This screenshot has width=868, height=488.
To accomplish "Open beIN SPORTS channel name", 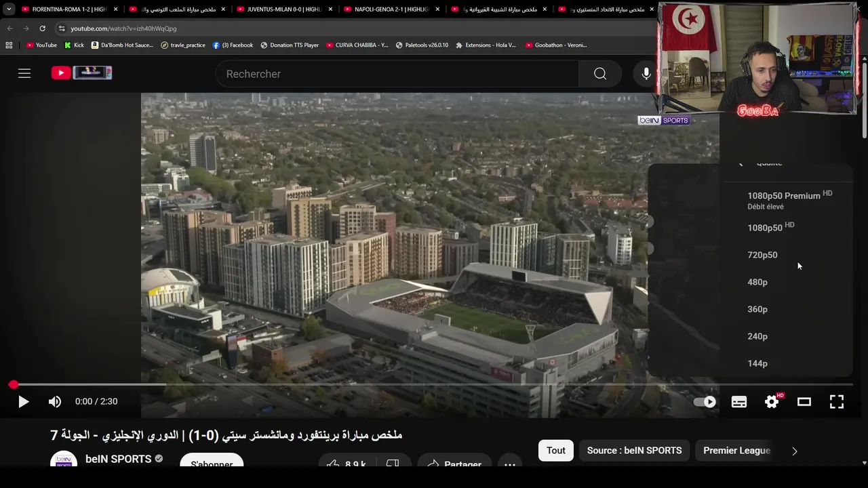I will click(x=118, y=459).
